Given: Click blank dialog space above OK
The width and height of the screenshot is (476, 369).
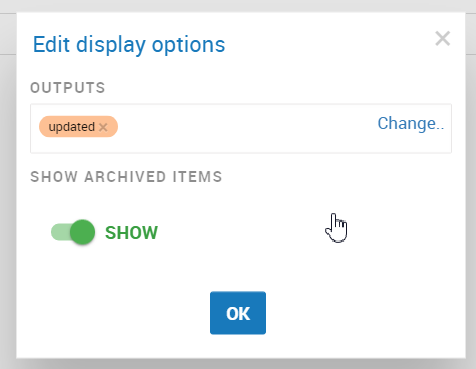Looking at the screenshot, I should coord(238,270).
